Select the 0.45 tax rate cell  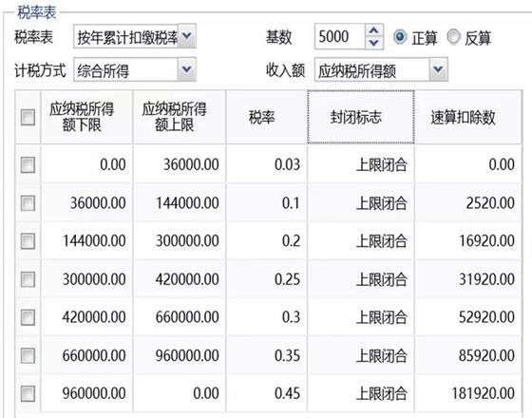click(x=266, y=393)
